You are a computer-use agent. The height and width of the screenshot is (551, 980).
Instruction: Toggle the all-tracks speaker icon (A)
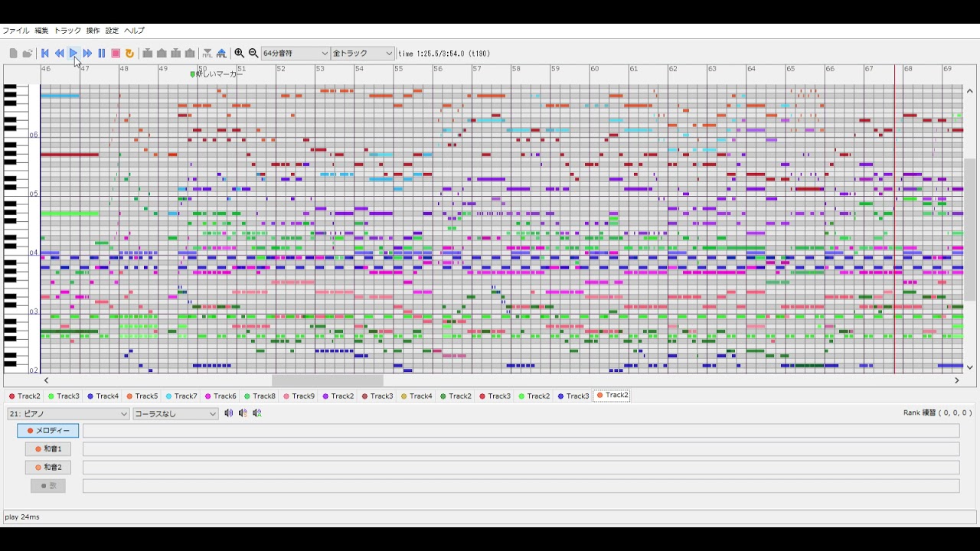(x=257, y=413)
